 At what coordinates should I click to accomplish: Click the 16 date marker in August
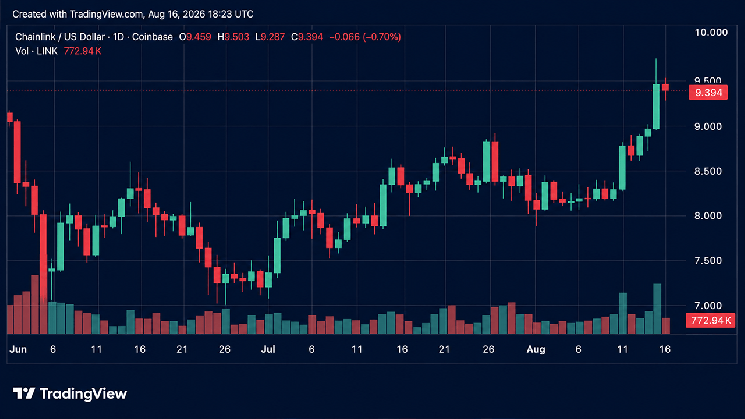tap(665, 349)
